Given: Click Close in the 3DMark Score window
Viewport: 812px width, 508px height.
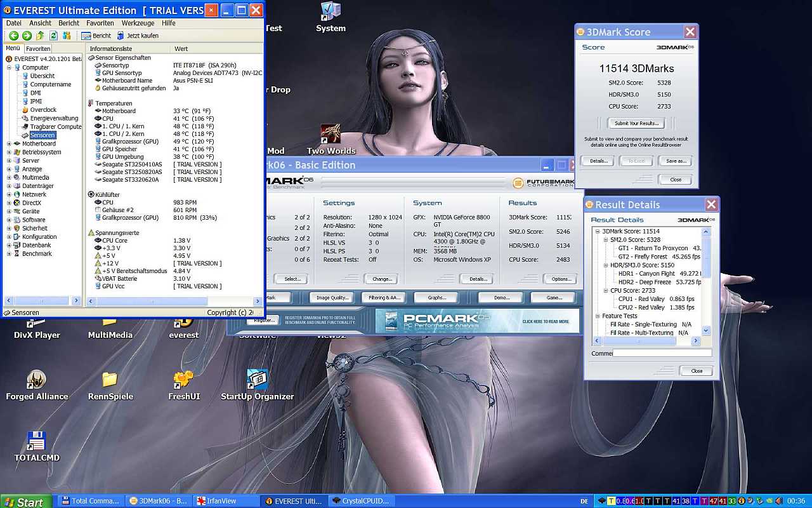Looking at the screenshot, I should click(676, 180).
